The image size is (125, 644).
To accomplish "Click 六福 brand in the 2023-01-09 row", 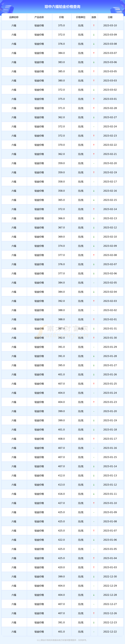I will tap(14, 512).
